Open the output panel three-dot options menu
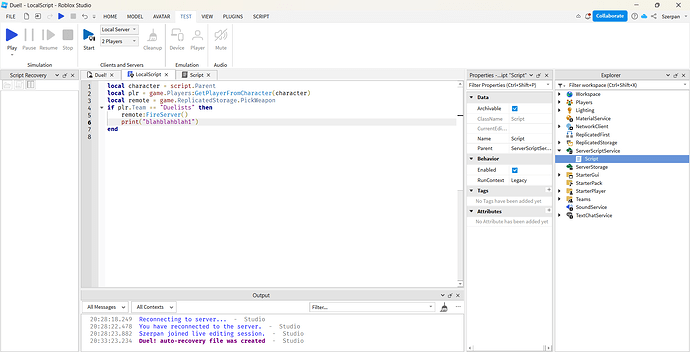 [x=458, y=307]
